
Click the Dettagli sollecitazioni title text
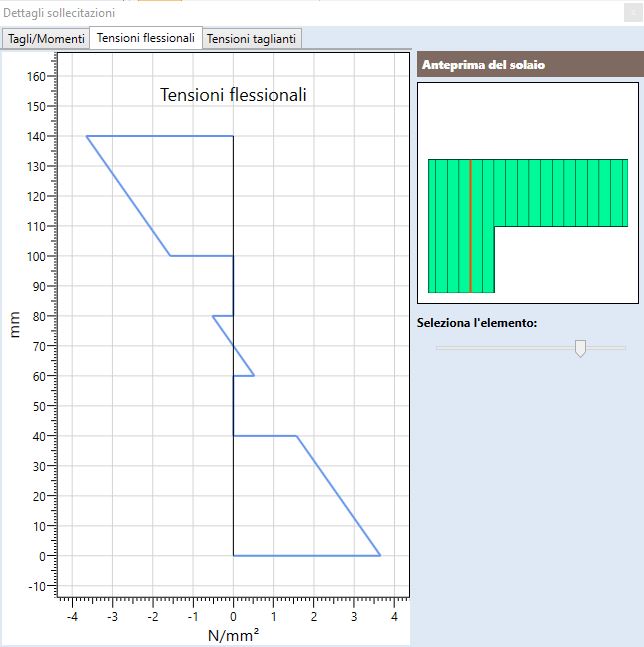point(59,13)
